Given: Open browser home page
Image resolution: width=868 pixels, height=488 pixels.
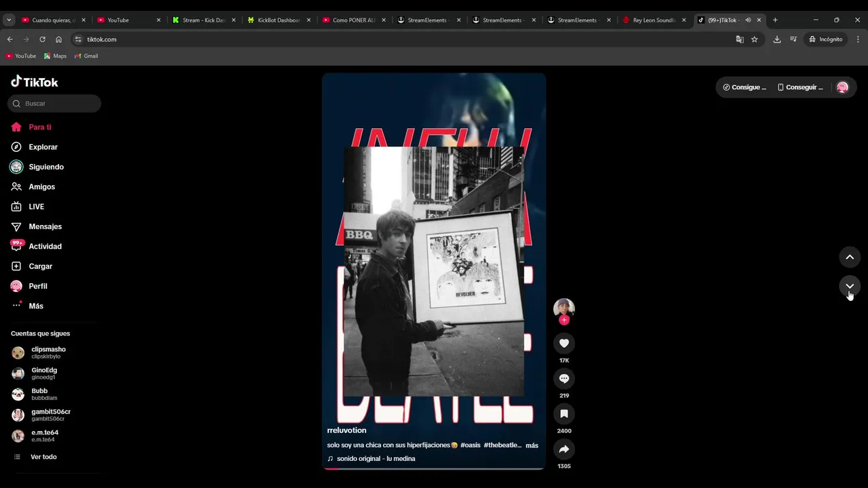Looking at the screenshot, I should 58,39.
